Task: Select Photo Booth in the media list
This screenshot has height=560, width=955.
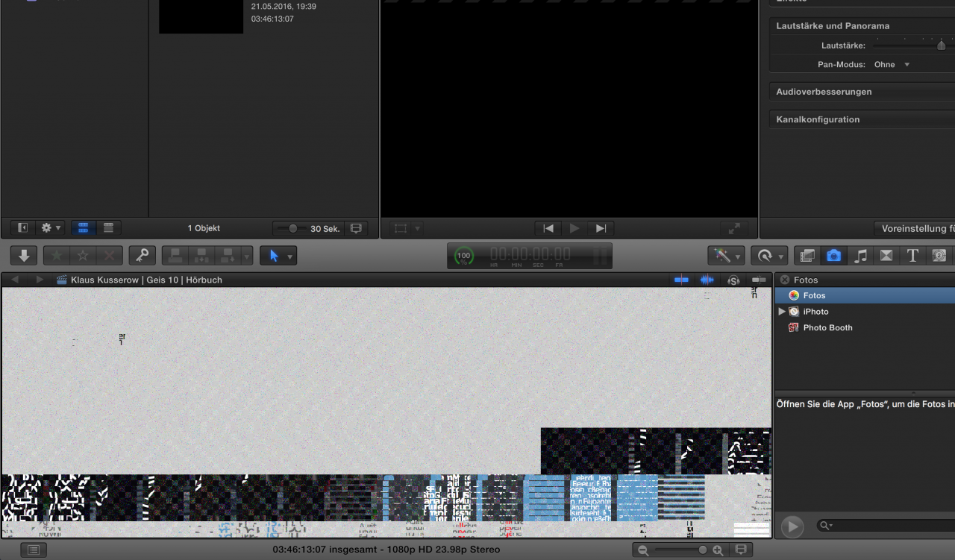Action: coord(827,327)
